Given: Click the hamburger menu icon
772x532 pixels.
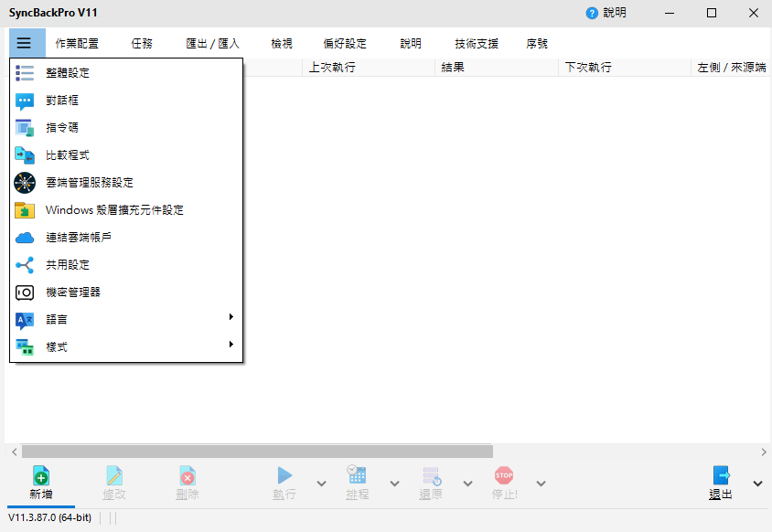Looking at the screenshot, I should coord(24,43).
